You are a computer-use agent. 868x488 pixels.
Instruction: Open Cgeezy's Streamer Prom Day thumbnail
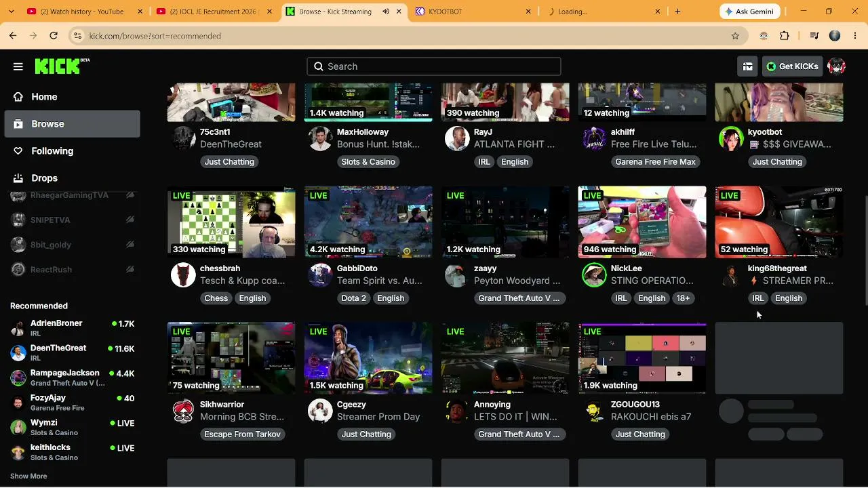click(368, 359)
